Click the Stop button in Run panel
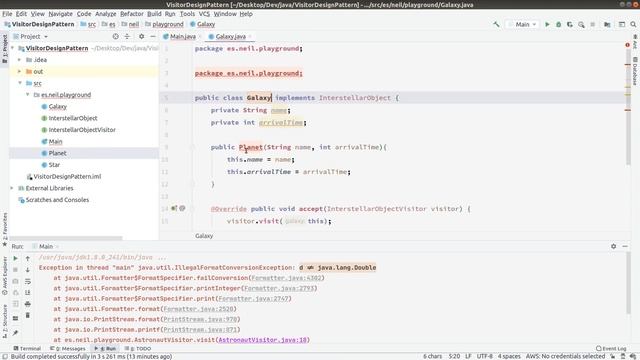The image size is (640, 360). point(16,270)
